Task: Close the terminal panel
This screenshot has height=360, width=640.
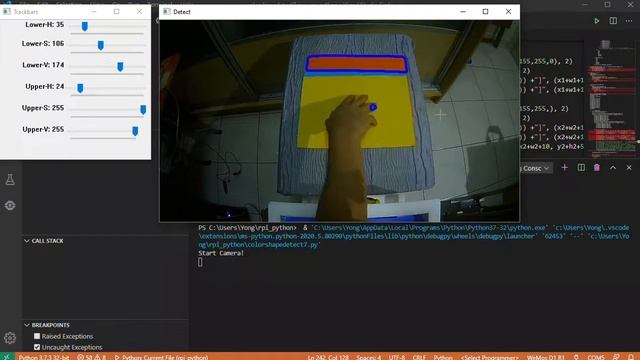Action: (629, 167)
